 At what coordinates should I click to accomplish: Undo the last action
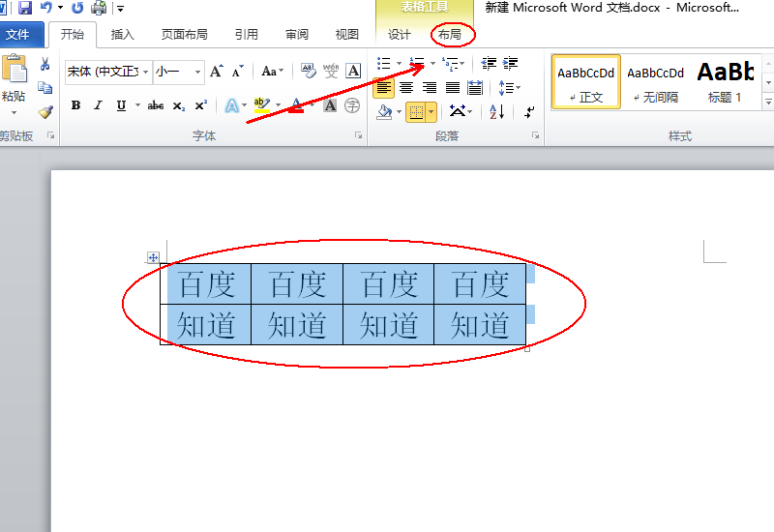[45, 8]
